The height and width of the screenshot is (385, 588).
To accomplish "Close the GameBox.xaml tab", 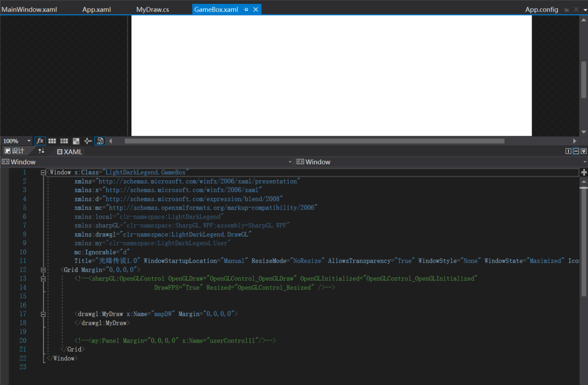I will 256,10.
